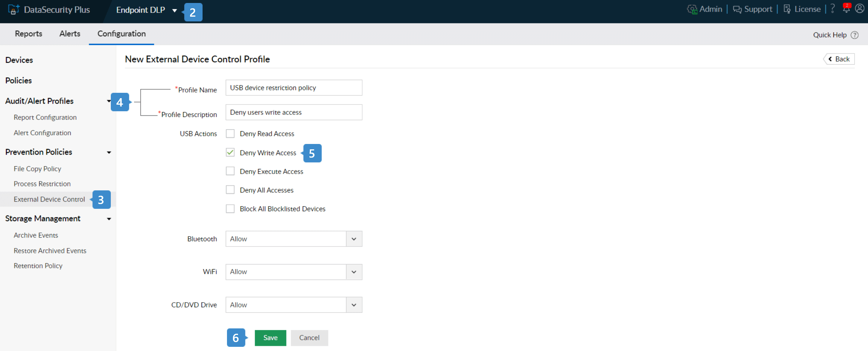Open the user account profile icon
The image size is (868, 351).
pyautogui.click(x=859, y=9)
